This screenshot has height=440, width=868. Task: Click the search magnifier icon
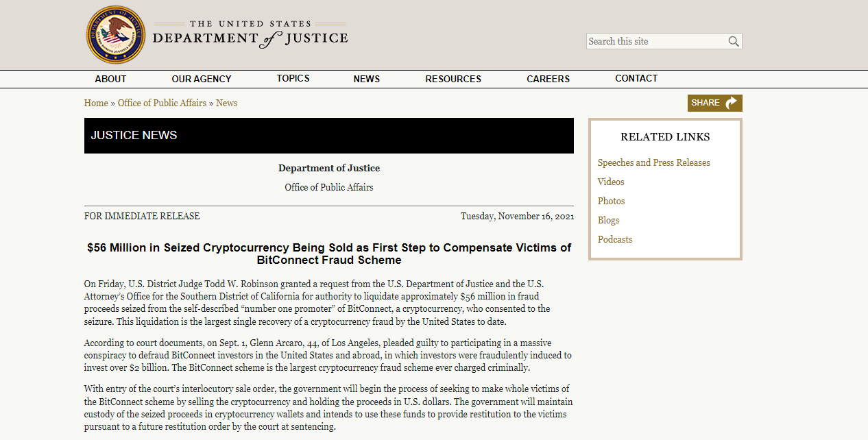click(734, 41)
